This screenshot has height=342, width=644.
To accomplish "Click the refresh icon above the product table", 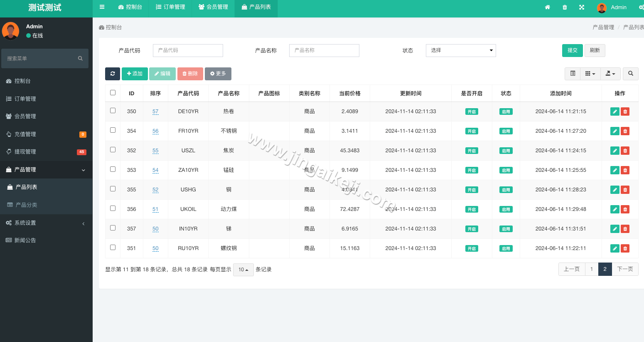I will (112, 74).
